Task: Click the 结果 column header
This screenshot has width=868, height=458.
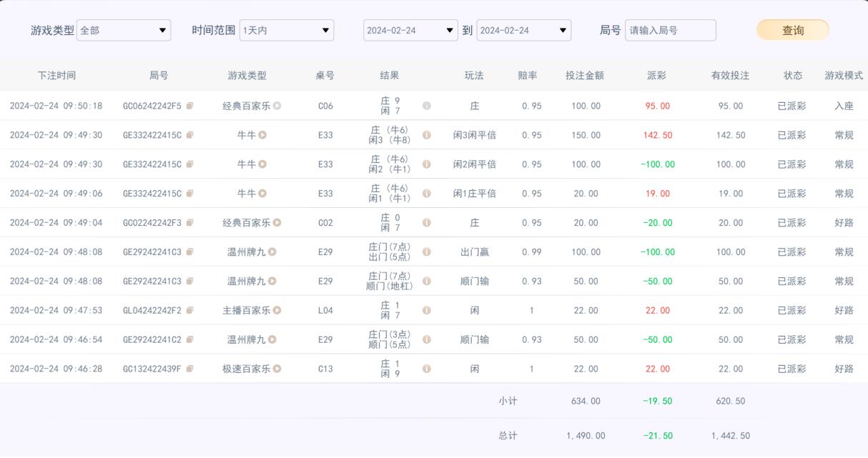Action: point(390,76)
